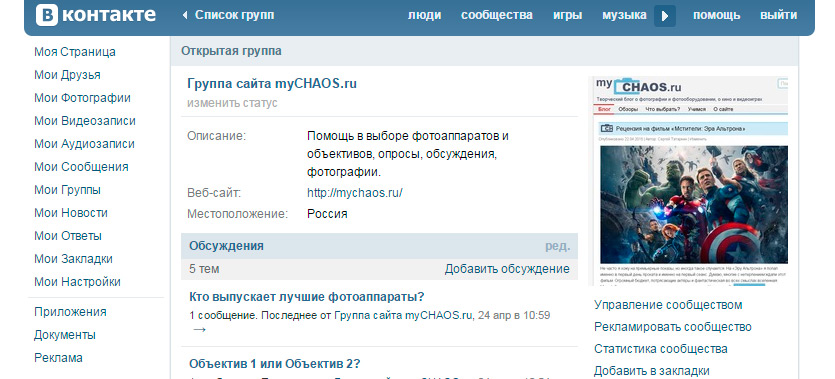835x379 pixels.
Task: Click the play arrow next to музыка
Action: [665, 16]
